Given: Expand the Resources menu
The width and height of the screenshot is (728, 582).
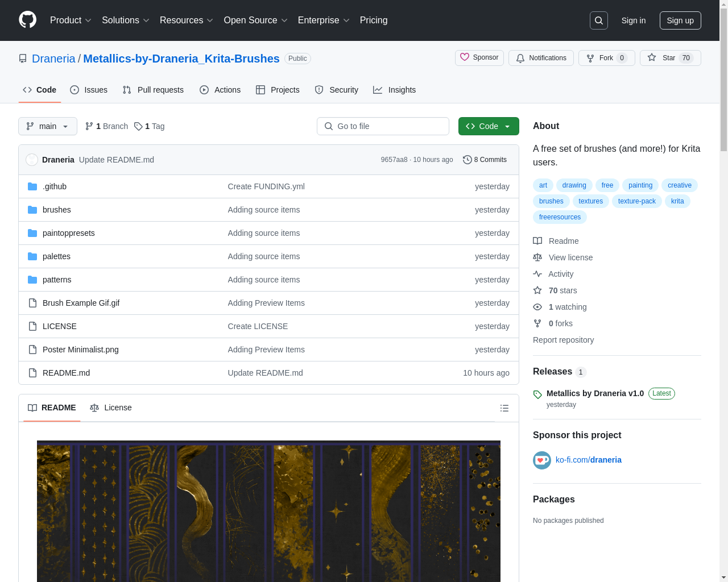Looking at the screenshot, I should (187, 20).
